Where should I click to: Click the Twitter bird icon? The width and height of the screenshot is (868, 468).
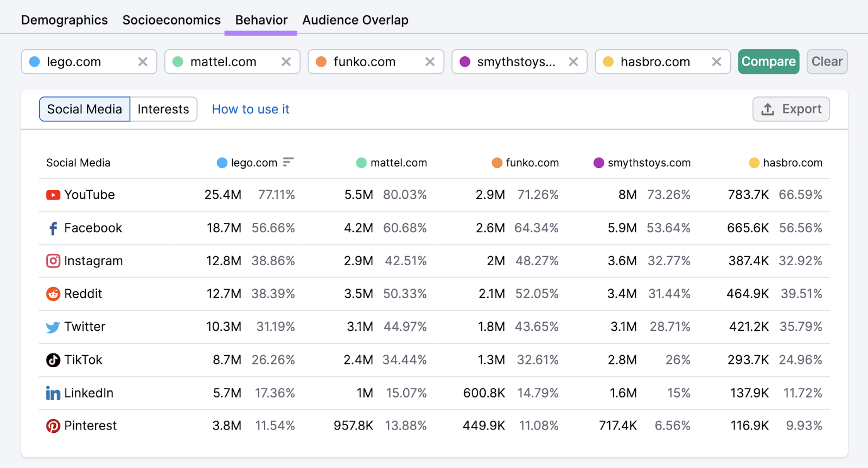click(53, 327)
